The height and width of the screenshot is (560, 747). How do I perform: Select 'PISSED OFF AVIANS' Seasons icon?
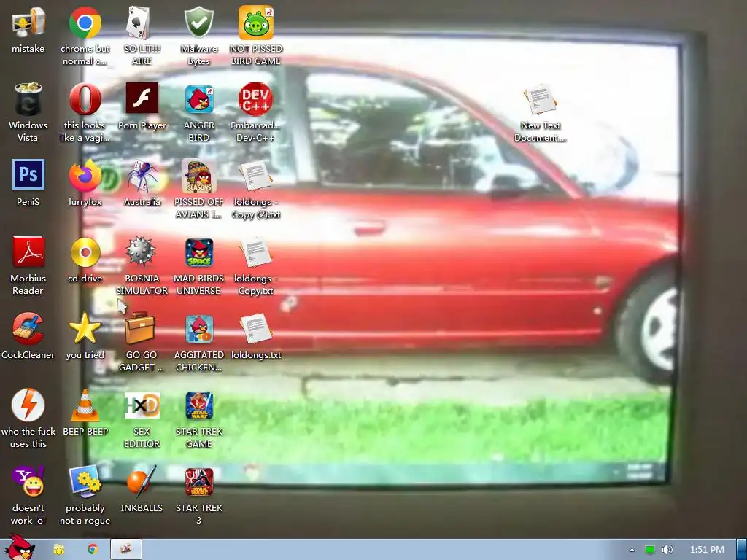pyautogui.click(x=199, y=176)
